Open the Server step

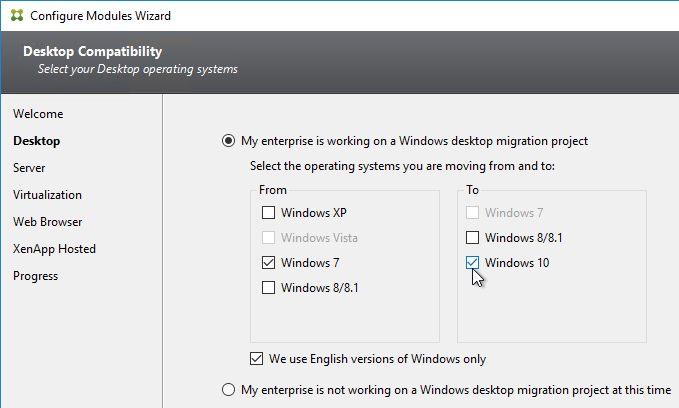(x=29, y=168)
